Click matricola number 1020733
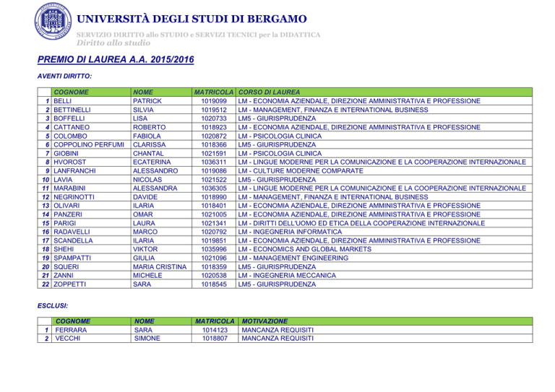 (214, 118)
